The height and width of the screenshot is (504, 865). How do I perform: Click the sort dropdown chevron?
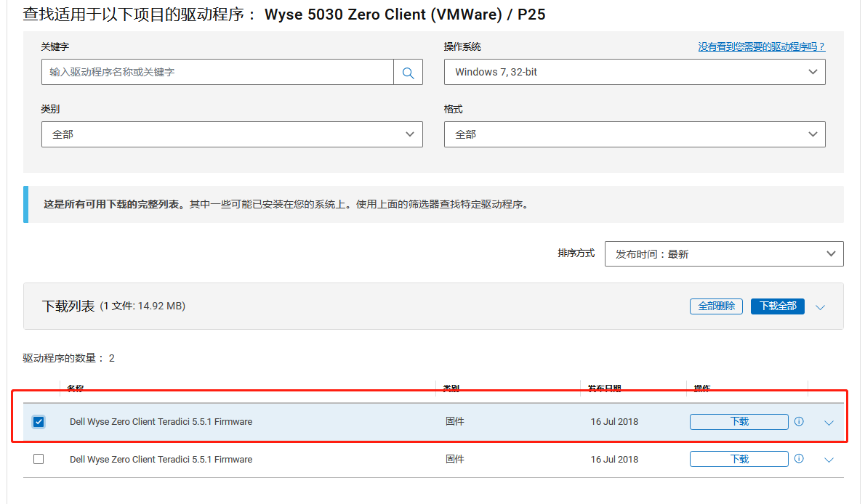(x=830, y=253)
